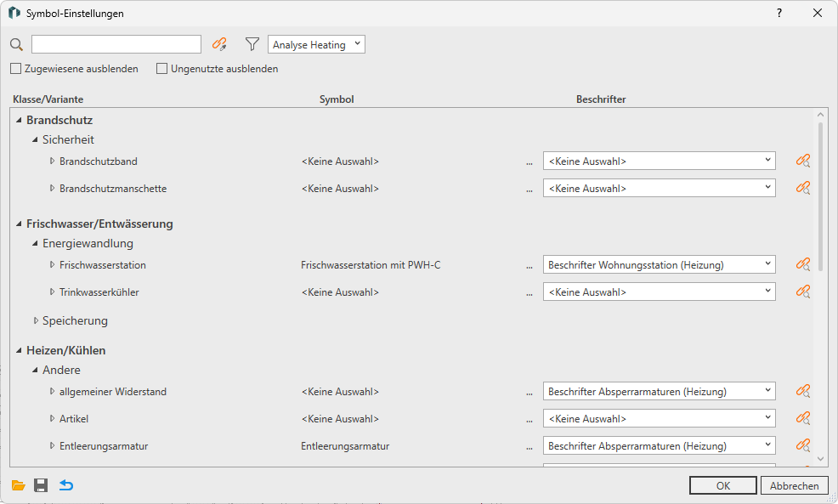Expand the Frischwasserstation variants

(x=52, y=264)
